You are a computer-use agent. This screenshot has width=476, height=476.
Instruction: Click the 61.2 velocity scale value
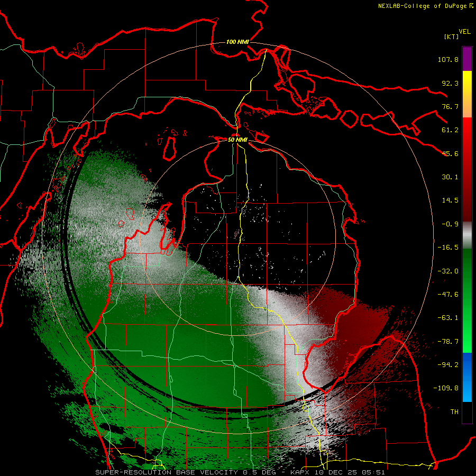click(450, 130)
